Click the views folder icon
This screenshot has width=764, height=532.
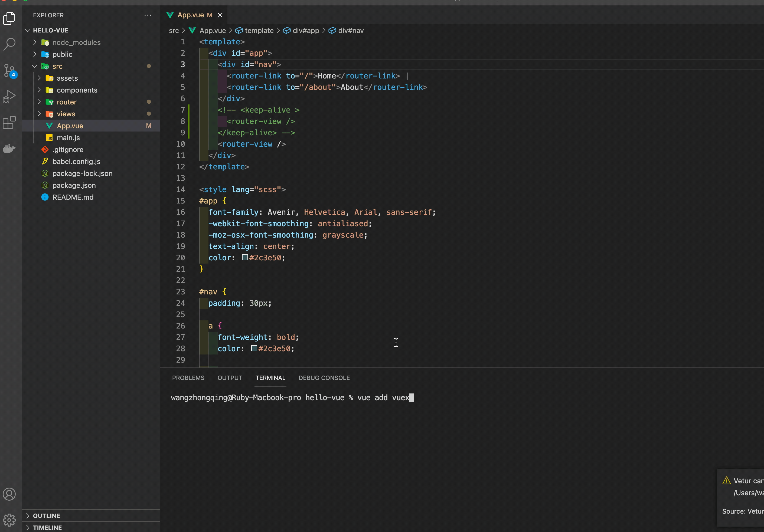click(49, 114)
